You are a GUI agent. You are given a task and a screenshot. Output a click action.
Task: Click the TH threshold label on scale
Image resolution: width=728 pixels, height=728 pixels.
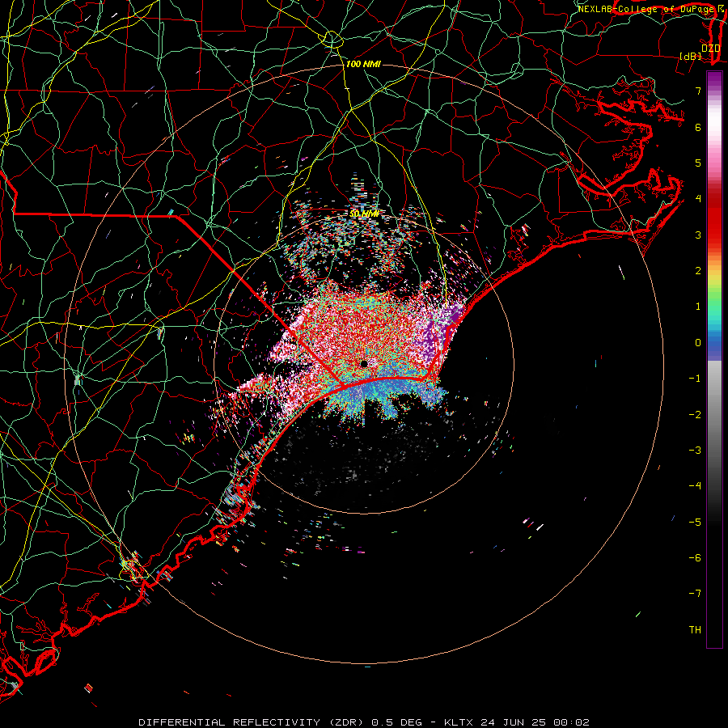click(695, 630)
